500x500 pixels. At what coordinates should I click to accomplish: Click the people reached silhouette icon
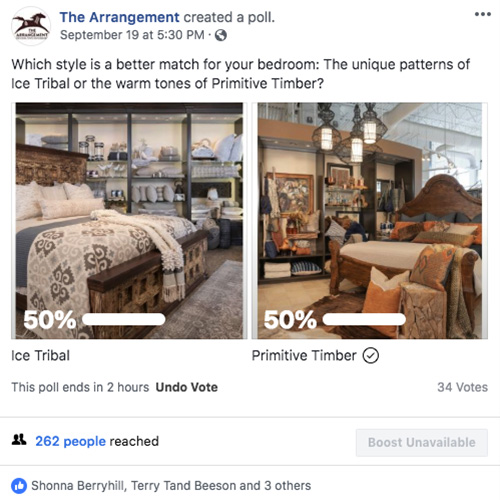pos(19,440)
